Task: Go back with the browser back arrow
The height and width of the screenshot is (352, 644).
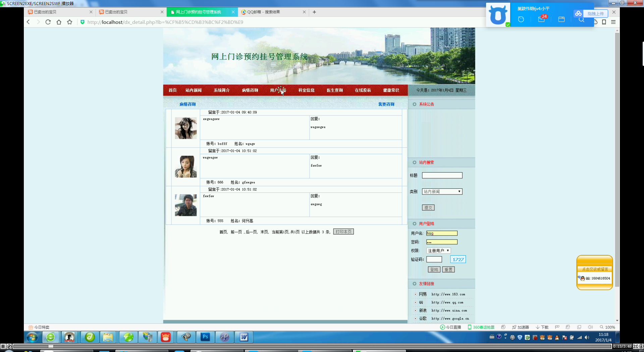Action: [28, 22]
